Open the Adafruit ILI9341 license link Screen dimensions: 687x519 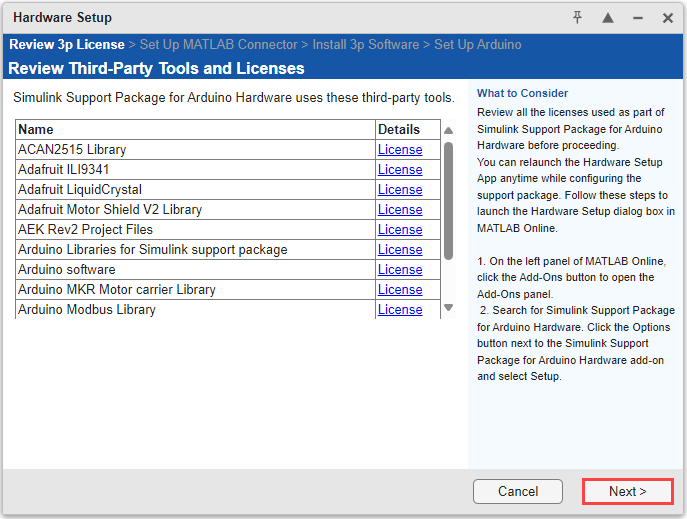tap(400, 170)
